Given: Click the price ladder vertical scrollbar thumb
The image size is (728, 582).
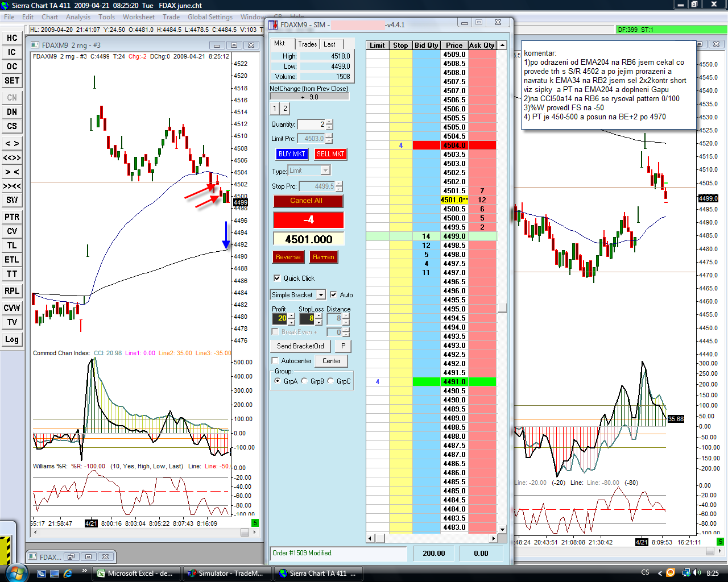Looking at the screenshot, I should [x=502, y=307].
